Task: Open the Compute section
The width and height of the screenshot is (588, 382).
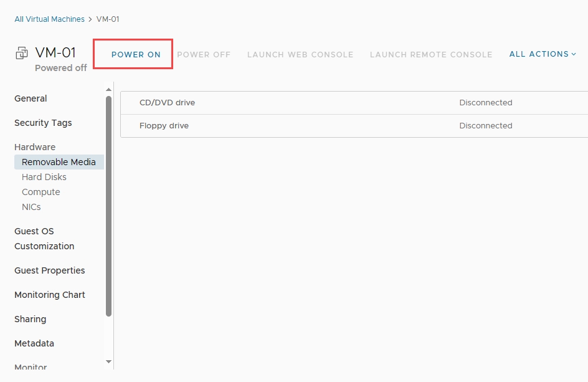Action: coord(40,192)
